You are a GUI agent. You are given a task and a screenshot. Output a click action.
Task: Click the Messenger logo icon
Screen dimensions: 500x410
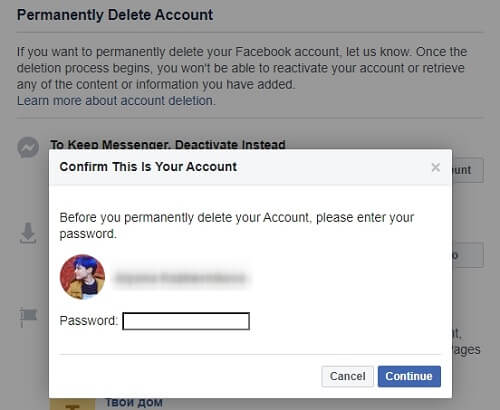pos(28,147)
